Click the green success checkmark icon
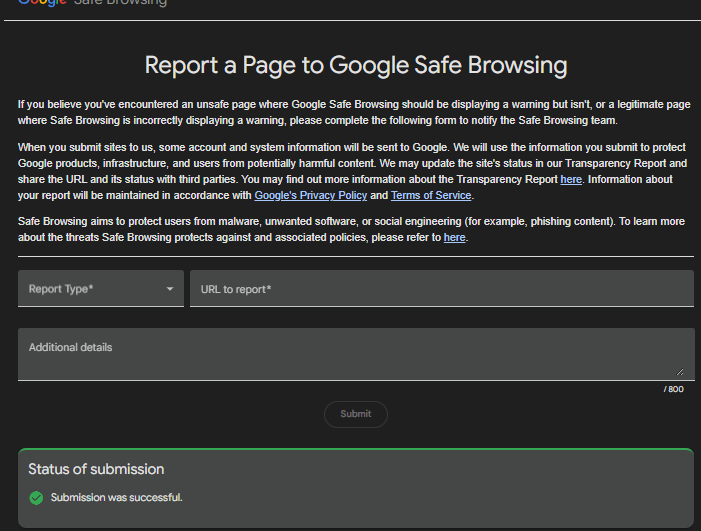This screenshot has width=701, height=531. pyautogui.click(x=36, y=497)
